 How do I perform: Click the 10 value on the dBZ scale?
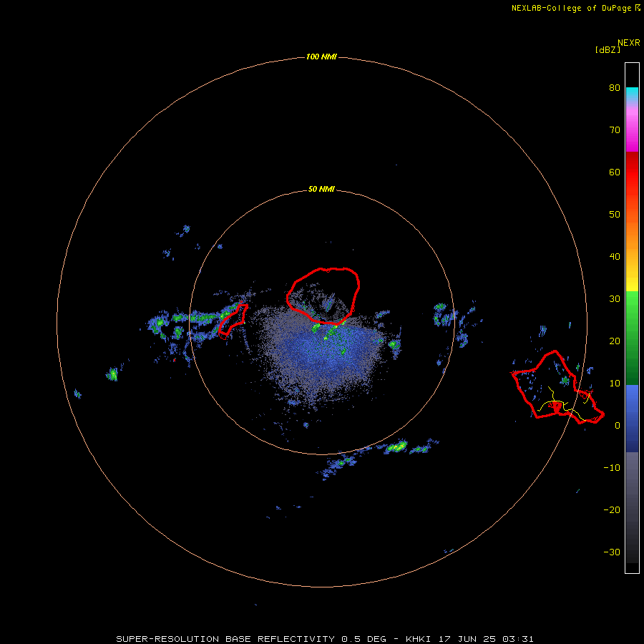(x=615, y=384)
